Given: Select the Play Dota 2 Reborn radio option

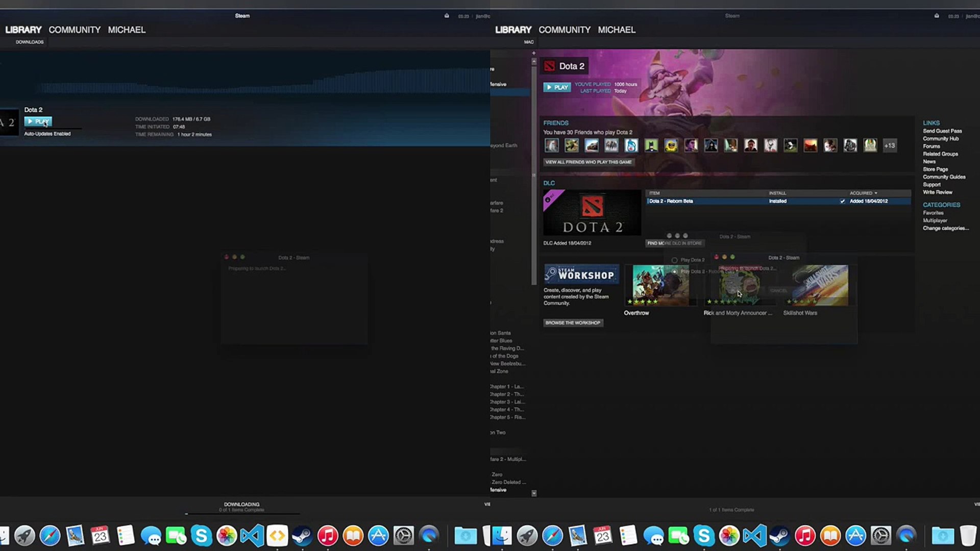Looking at the screenshot, I should point(675,271).
